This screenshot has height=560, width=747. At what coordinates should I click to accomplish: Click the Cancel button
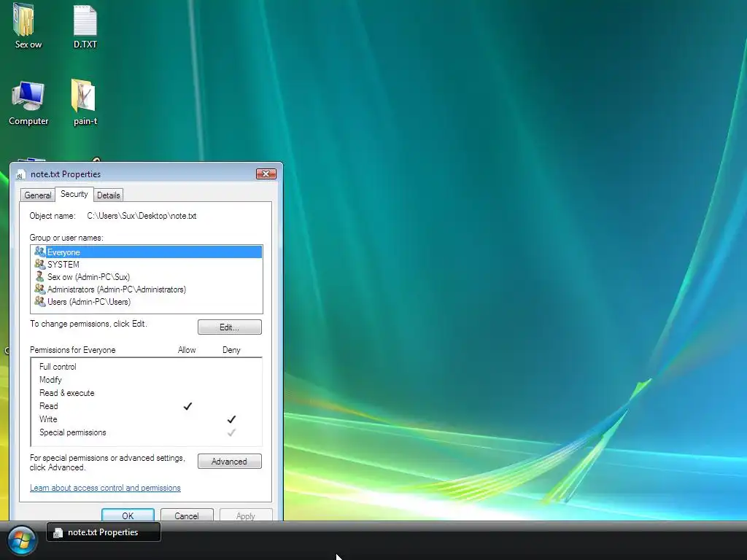187,516
